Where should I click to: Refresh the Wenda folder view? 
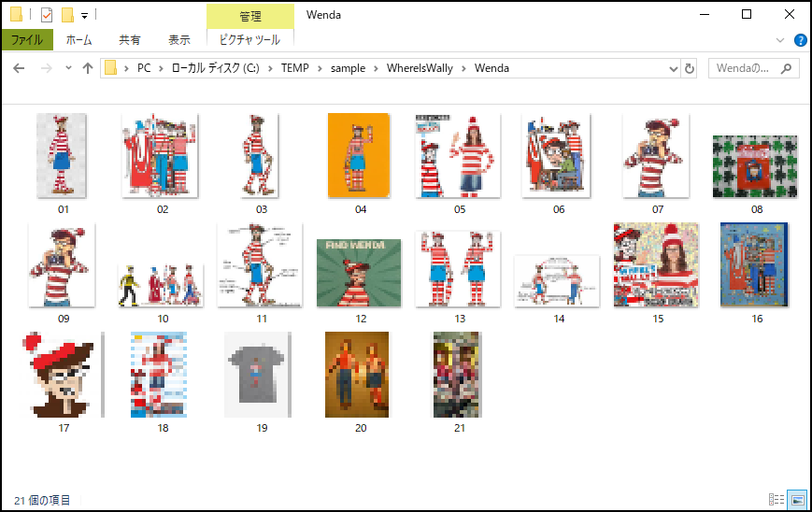pyautogui.click(x=690, y=68)
